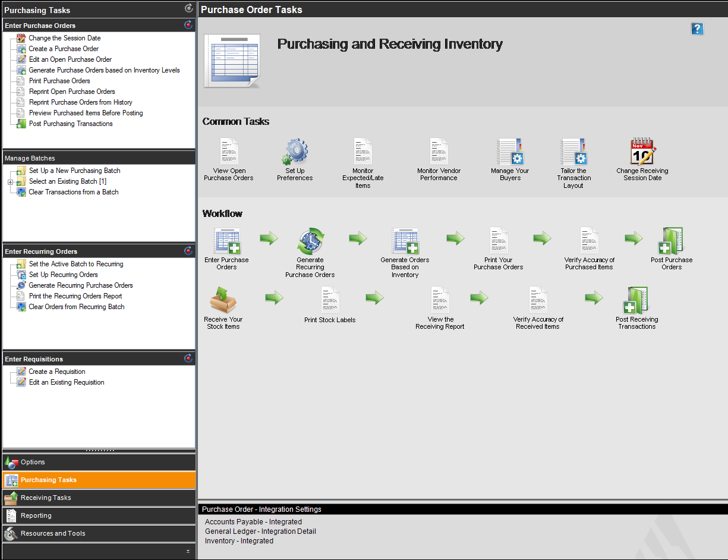Select Generate Recurring Purchase Orders in tree
This screenshot has width=728, height=560.
tap(81, 285)
